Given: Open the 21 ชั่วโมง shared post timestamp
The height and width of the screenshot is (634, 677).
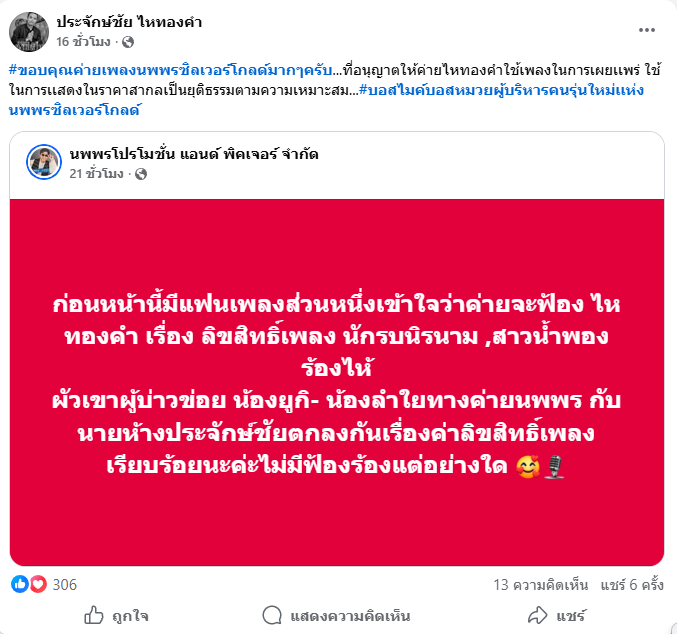Looking at the screenshot, I should click(x=97, y=174).
